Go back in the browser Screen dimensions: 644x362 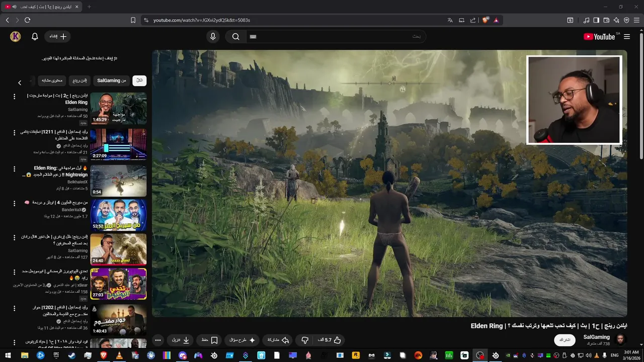tap(7, 20)
